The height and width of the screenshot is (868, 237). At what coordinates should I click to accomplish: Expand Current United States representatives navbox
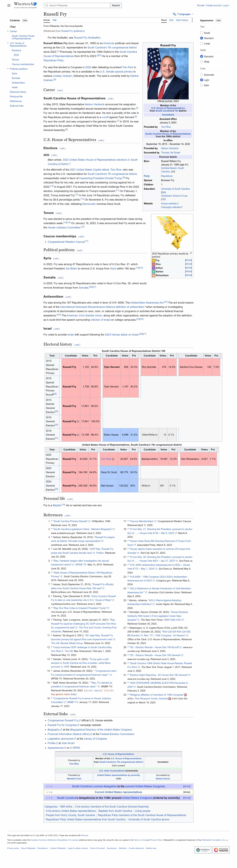[186, 792]
